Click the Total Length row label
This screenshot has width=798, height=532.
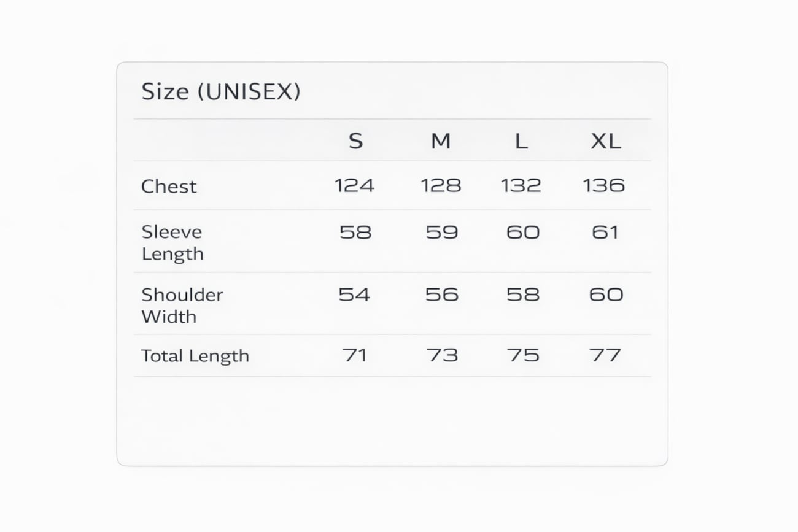[195, 356]
